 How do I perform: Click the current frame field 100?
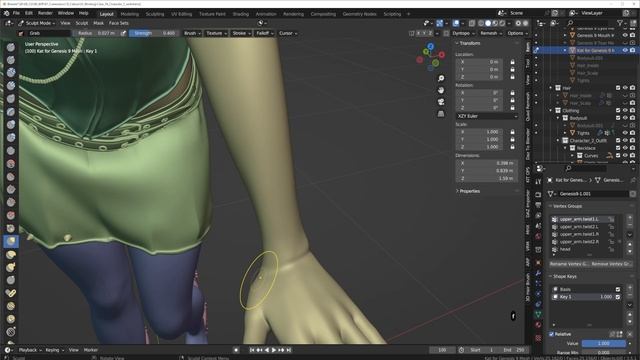pyautogui.click(x=442, y=350)
